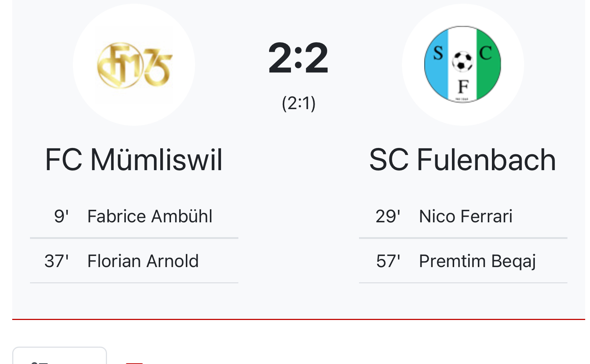This screenshot has width=590, height=364.
Task: Click the 9' goal minute marker
Action: (x=61, y=216)
